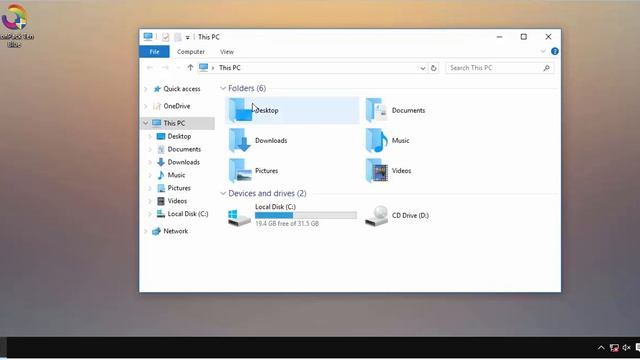Screen dimensions: 640x360
Task: Click This PC breadcrumb in address bar
Action: (229, 68)
